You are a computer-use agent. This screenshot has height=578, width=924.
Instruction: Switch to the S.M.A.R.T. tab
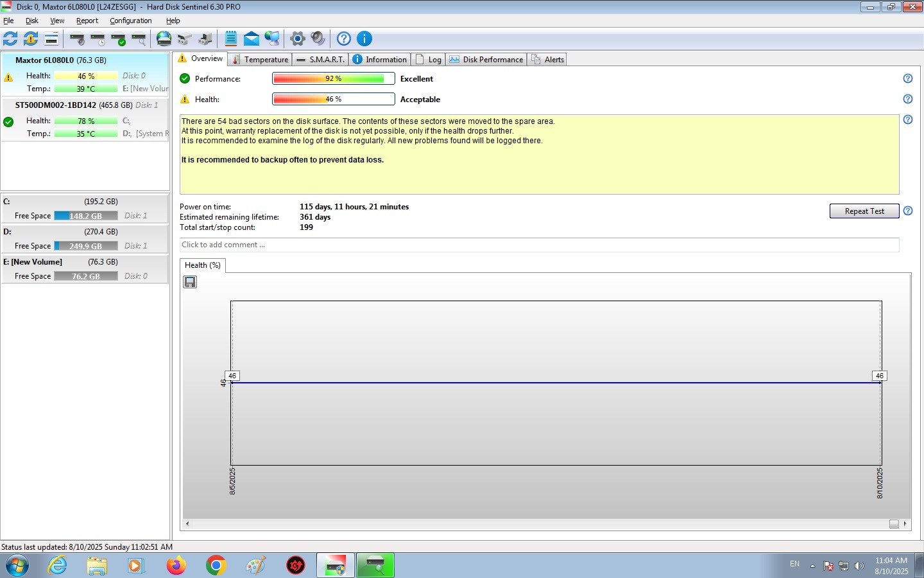[x=320, y=59]
